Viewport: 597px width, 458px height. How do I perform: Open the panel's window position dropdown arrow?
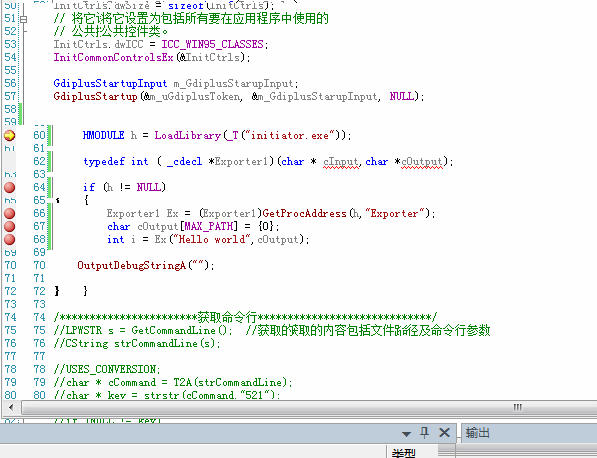[x=406, y=434]
